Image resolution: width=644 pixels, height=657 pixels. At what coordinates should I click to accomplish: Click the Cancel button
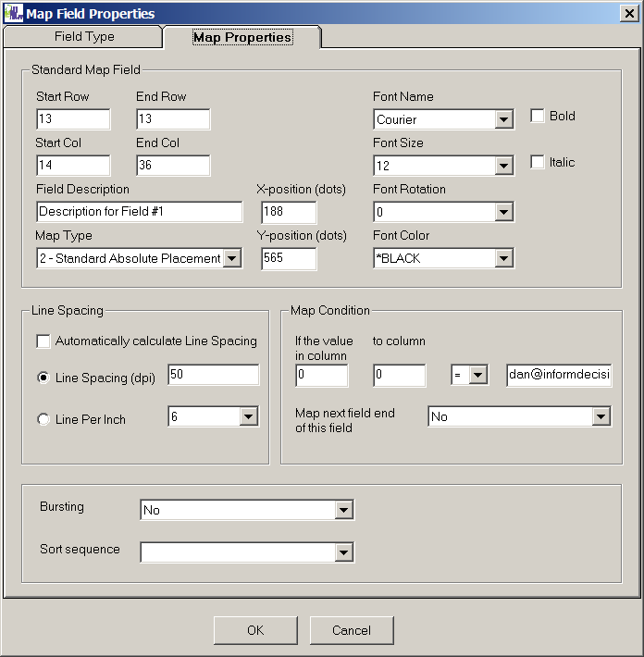[352, 630]
